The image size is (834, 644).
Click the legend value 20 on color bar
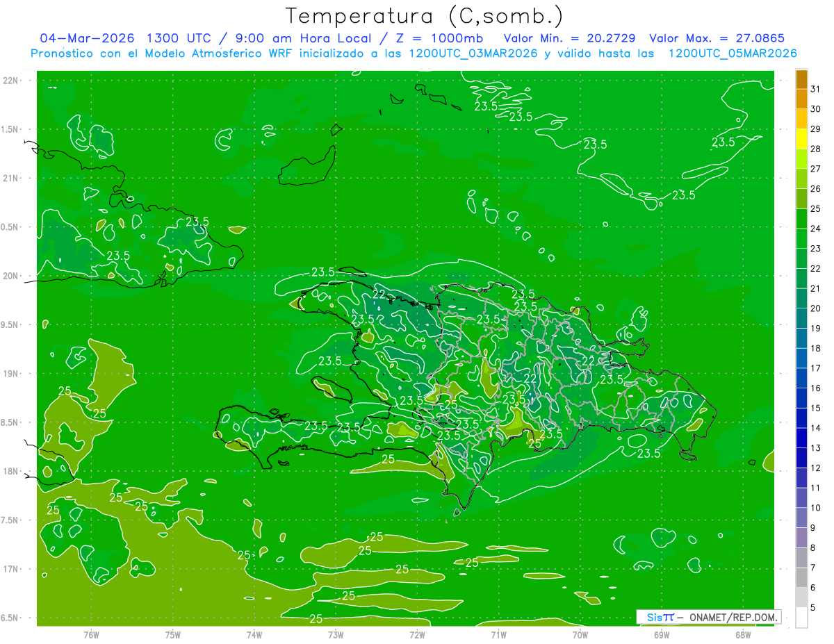pos(815,308)
